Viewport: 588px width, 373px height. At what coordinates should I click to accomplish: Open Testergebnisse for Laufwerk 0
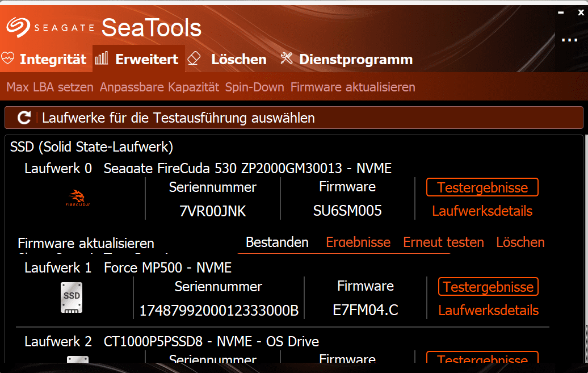point(482,187)
